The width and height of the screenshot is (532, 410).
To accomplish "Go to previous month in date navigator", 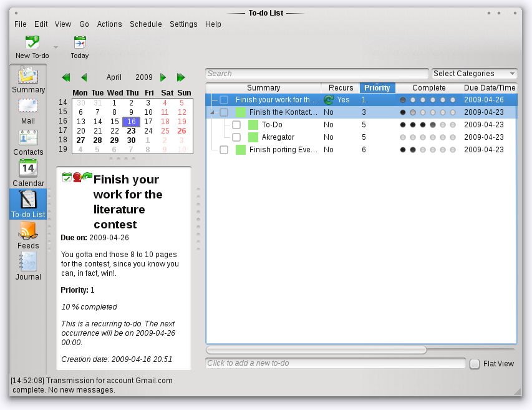I will pos(84,77).
